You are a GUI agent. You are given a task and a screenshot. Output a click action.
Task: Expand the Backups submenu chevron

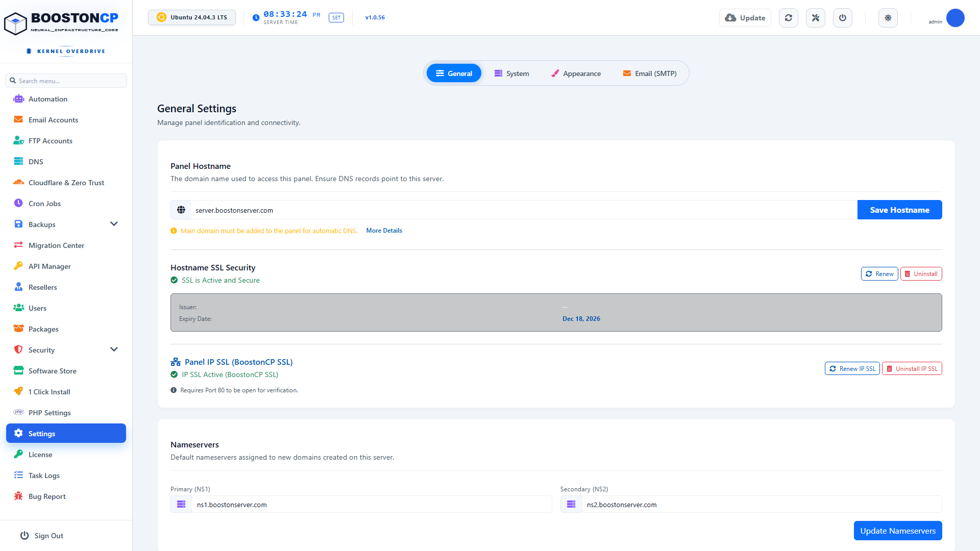pos(114,224)
